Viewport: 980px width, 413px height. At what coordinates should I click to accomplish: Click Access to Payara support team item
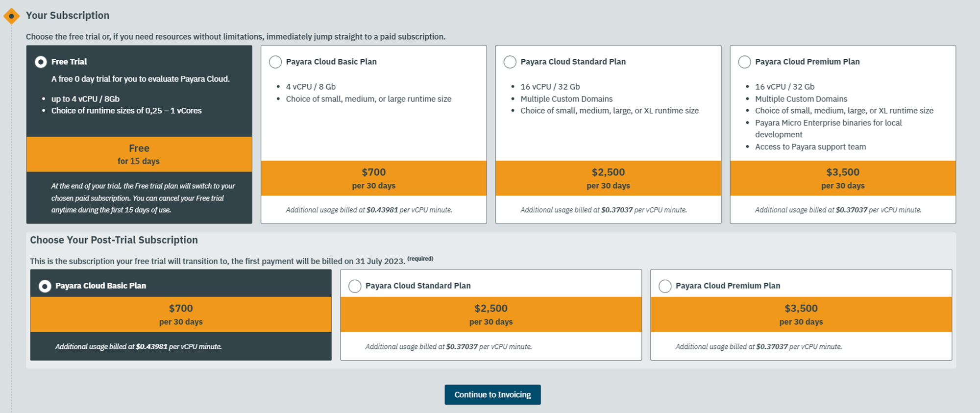(x=810, y=147)
